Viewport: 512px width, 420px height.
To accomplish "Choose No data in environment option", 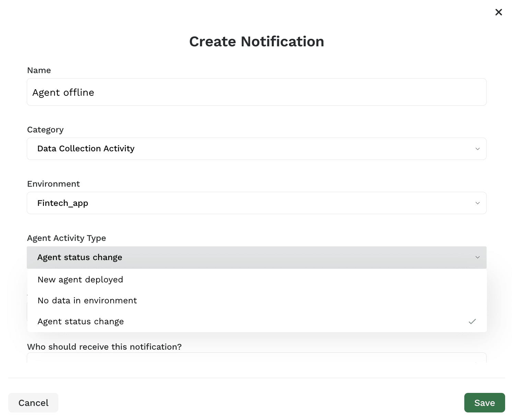I will tap(87, 301).
